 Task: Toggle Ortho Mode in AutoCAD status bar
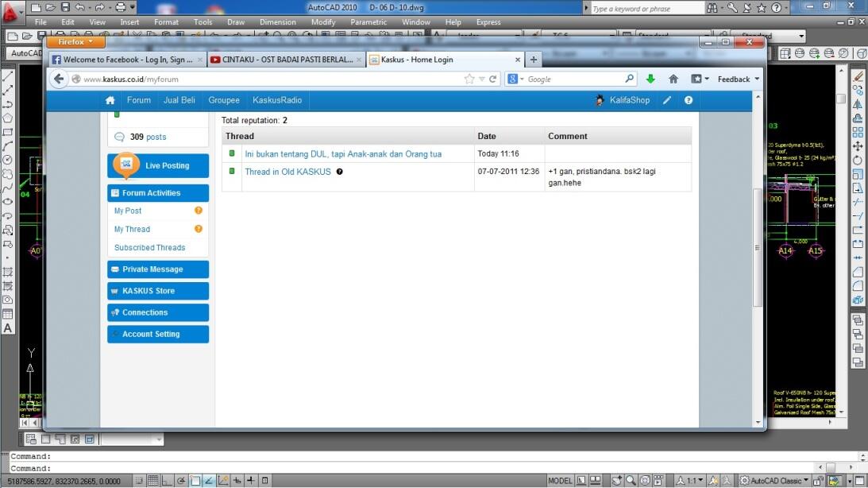pos(167,481)
